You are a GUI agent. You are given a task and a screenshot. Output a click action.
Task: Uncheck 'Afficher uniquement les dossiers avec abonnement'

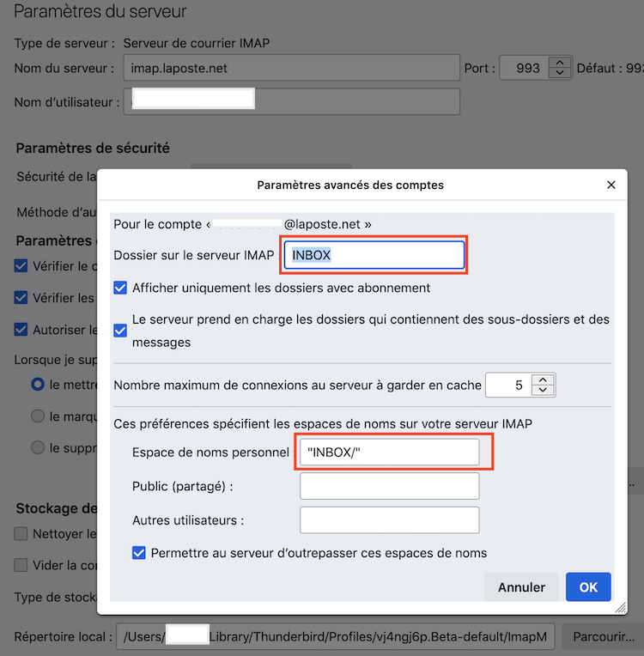click(121, 288)
